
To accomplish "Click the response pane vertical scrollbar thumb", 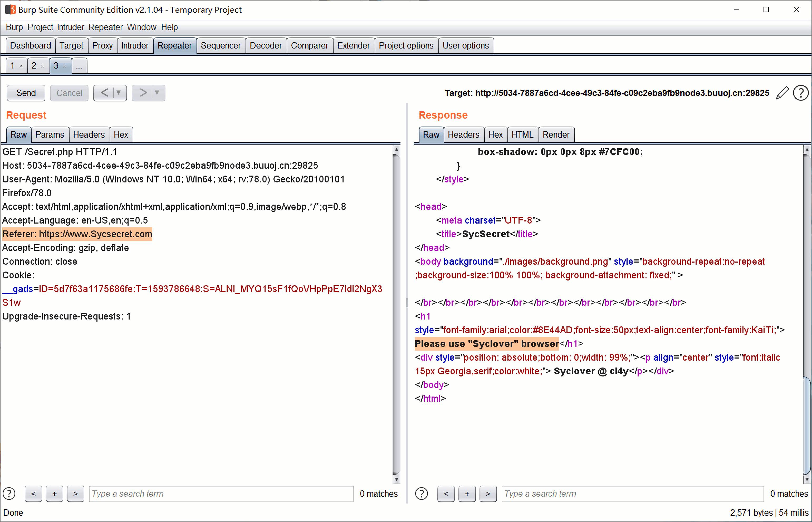I will pos(807,426).
